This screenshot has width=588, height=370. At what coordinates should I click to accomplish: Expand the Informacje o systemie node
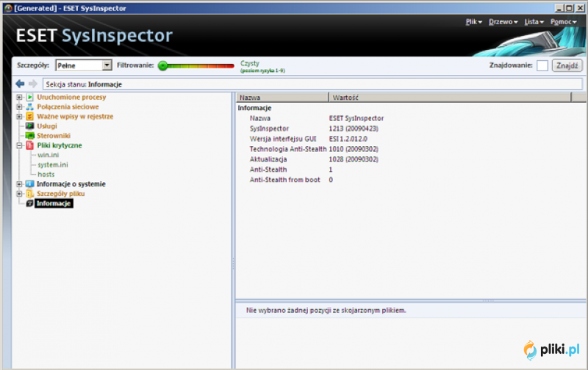pos(20,184)
